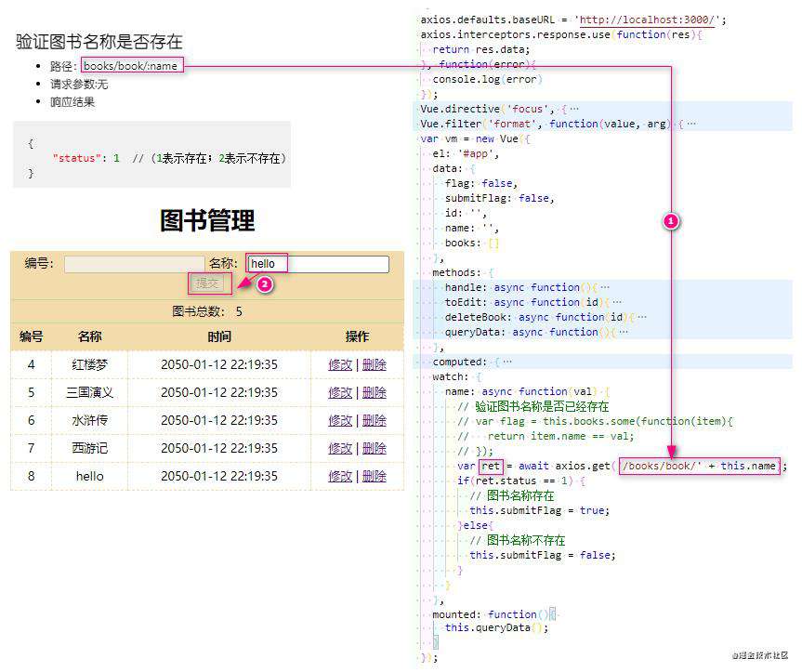Click 删除 link for hello row
The image size is (802, 672).
pyautogui.click(x=375, y=476)
